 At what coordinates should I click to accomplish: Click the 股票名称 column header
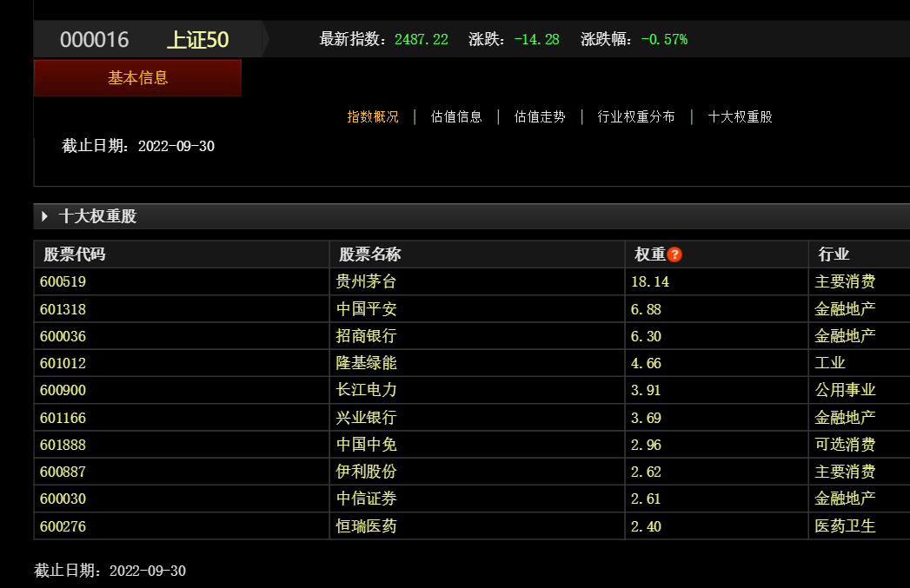click(x=370, y=254)
